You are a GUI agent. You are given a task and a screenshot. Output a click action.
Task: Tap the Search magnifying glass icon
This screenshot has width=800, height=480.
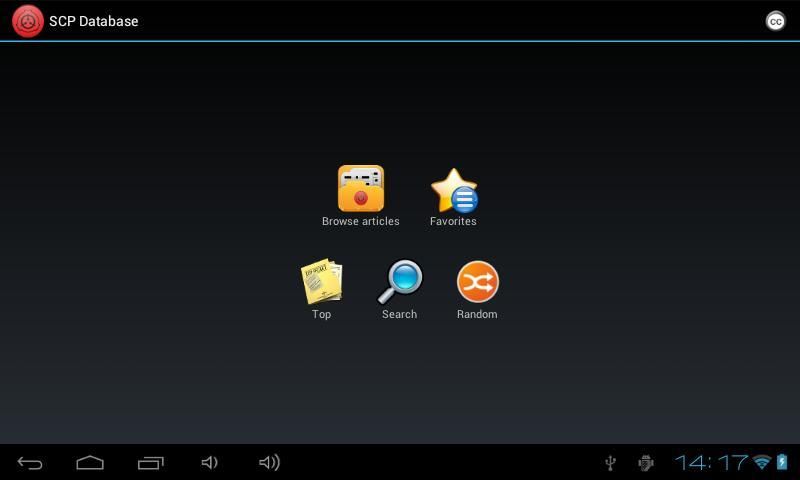(x=399, y=282)
